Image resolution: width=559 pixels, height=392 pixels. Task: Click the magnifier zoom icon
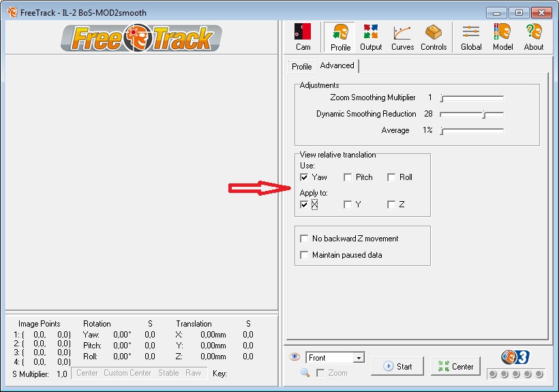point(305,373)
